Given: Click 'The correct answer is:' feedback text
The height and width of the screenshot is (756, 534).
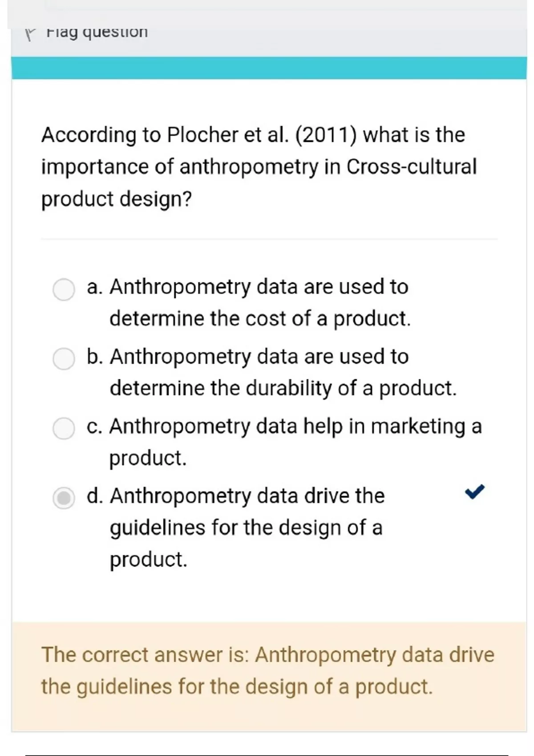Looking at the screenshot, I should (x=145, y=655).
